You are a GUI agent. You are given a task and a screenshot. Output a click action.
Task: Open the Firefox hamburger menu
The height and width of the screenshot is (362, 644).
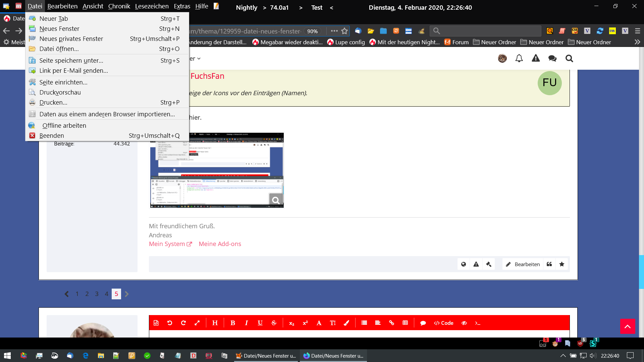pos(638,31)
